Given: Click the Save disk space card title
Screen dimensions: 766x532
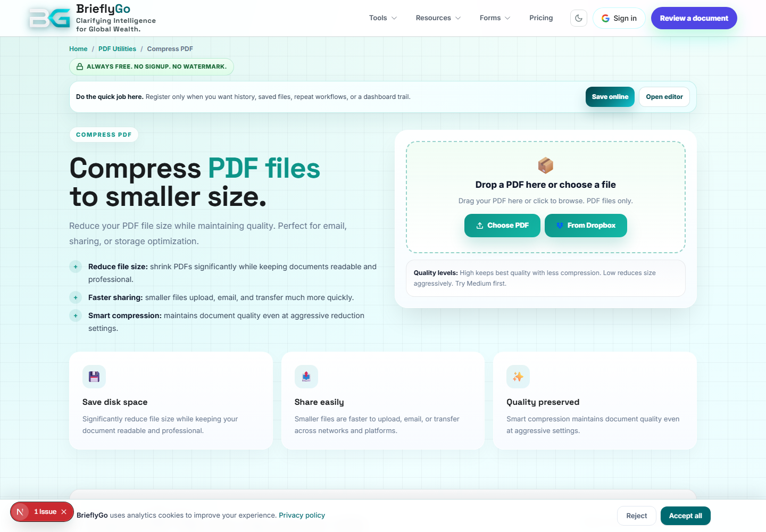Looking at the screenshot, I should click(115, 402).
